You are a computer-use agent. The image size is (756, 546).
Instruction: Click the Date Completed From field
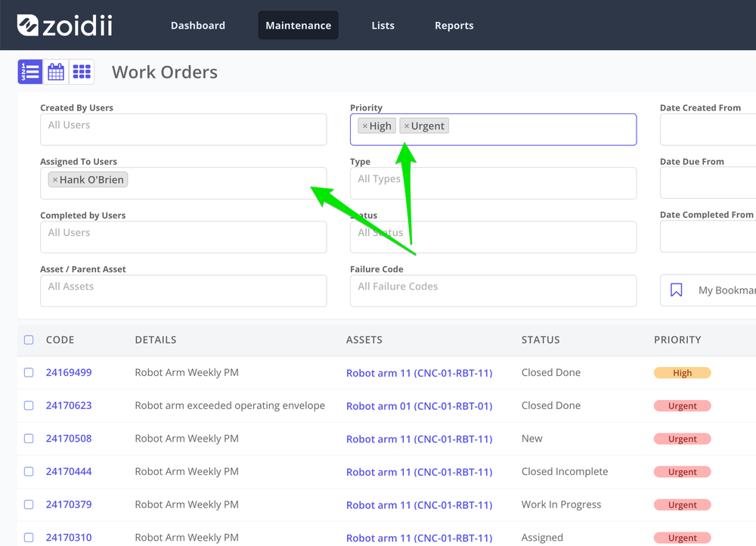click(x=708, y=237)
